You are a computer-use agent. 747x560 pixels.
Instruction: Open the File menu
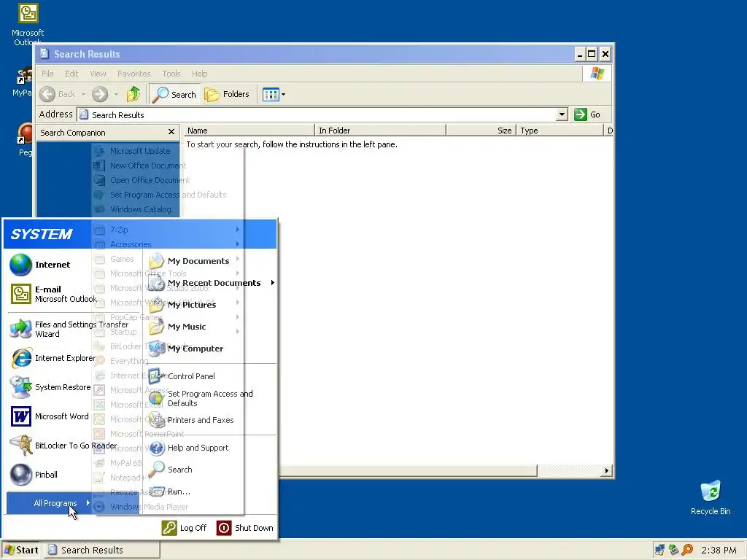47,74
